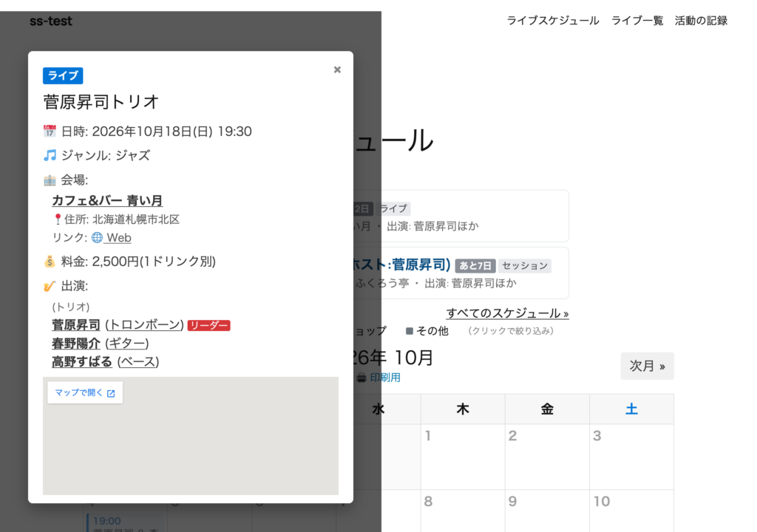Click the globe icon next to Web
Screen dimensions: 757x532
tap(97, 237)
